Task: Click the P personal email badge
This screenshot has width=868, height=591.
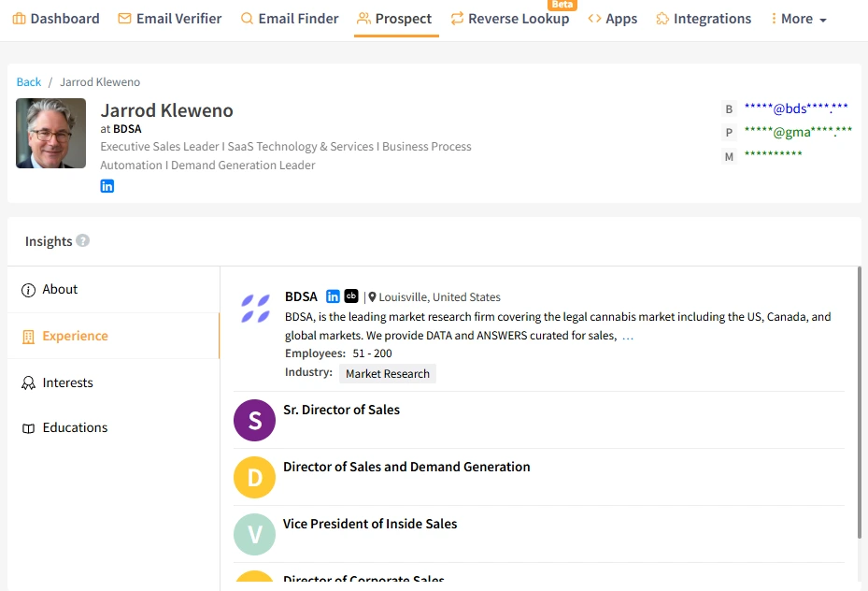Action: click(x=729, y=133)
